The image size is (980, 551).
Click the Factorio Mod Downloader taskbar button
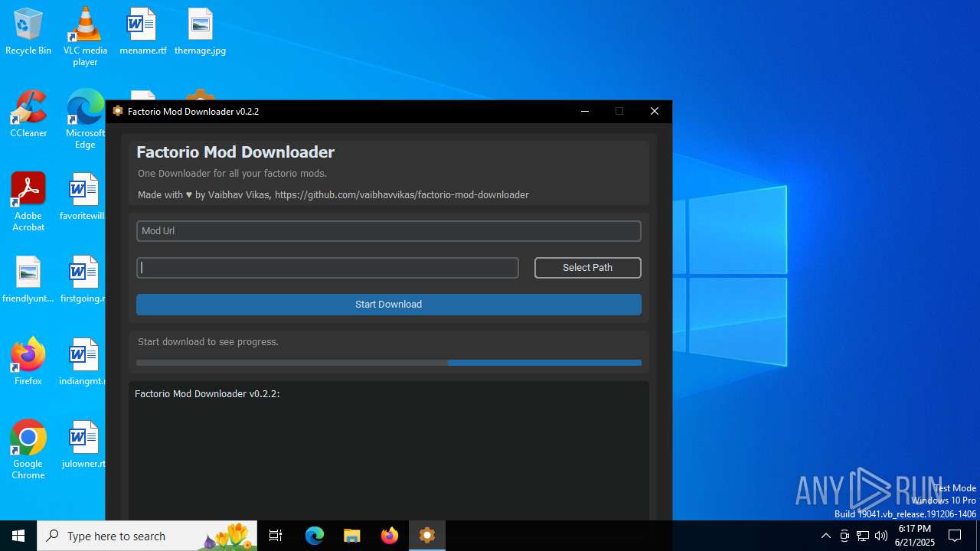(427, 536)
